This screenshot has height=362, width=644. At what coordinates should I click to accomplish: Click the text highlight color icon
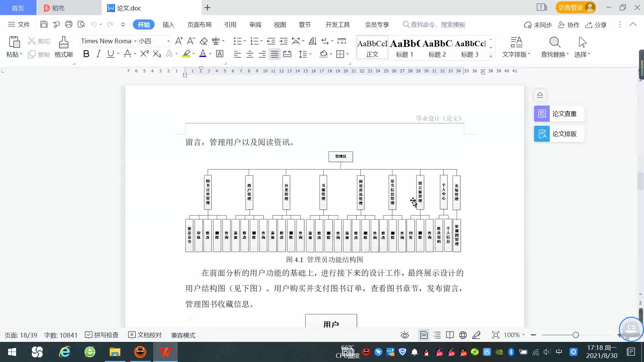pos(186,54)
